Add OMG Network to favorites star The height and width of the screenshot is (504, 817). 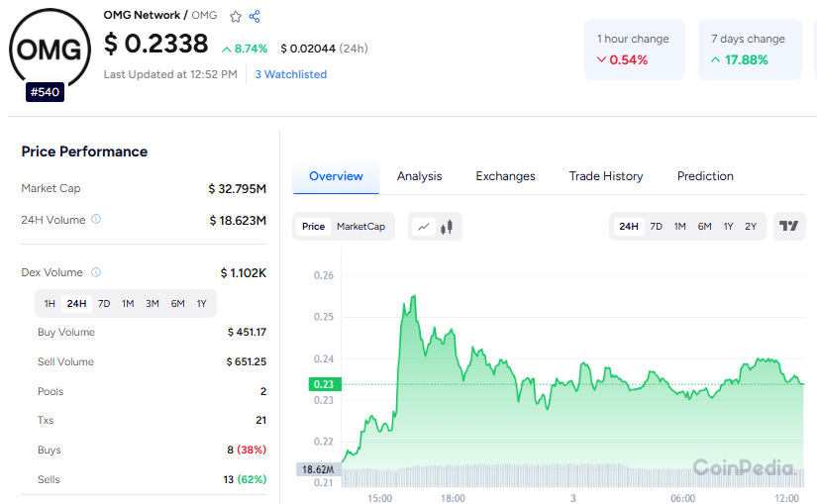click(236, 17)
